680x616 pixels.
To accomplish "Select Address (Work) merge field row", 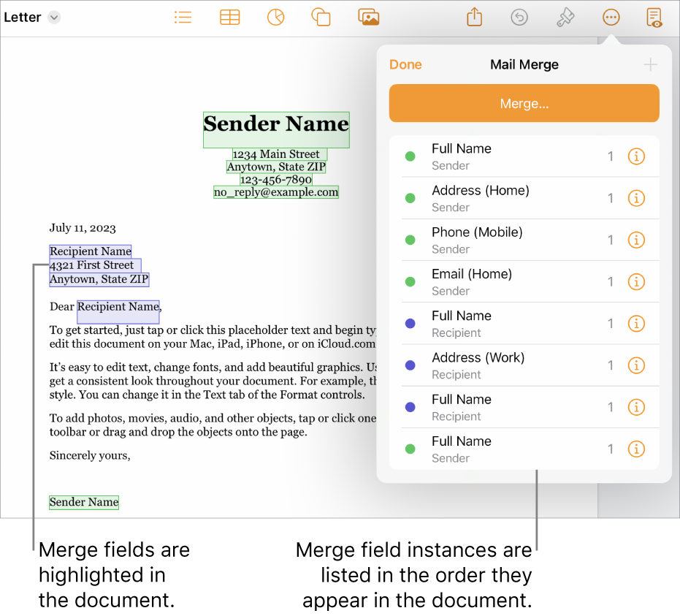I will (x=524, y=365).
